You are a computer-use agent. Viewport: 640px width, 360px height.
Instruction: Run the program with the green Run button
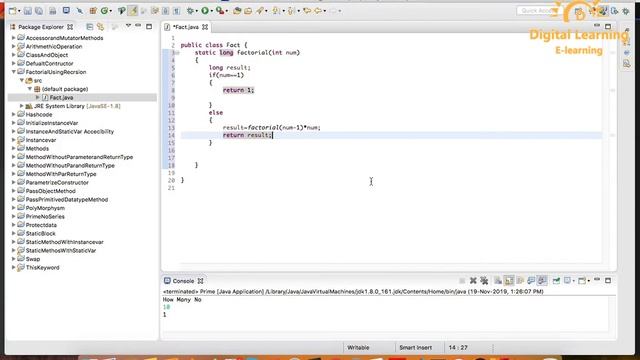tap(205, 11)
